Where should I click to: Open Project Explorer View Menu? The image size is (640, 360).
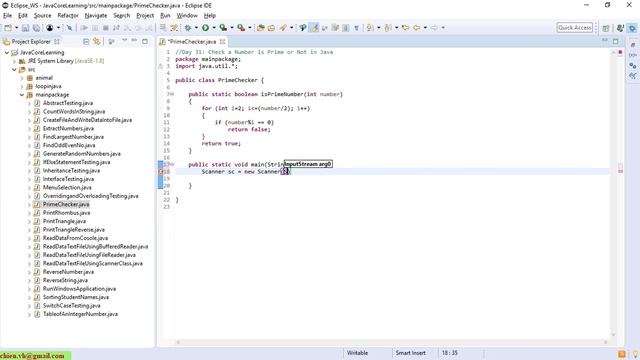click(124, 41)
